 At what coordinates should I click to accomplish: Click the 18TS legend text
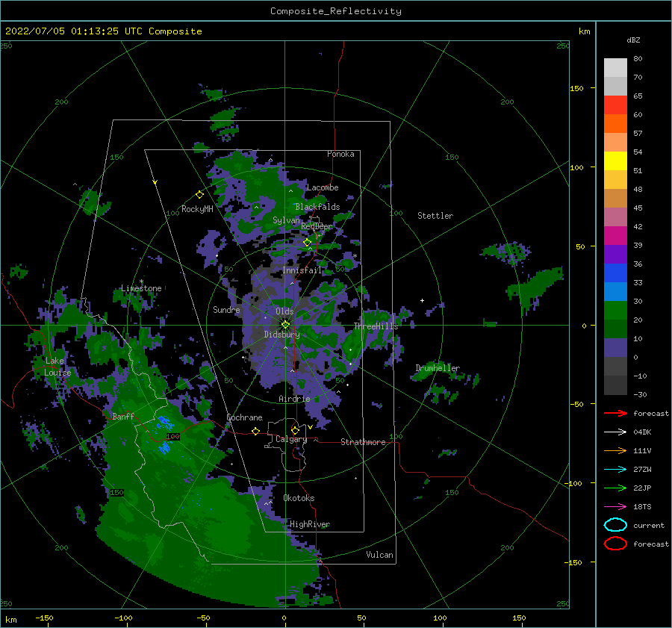(x=642, y=507)
